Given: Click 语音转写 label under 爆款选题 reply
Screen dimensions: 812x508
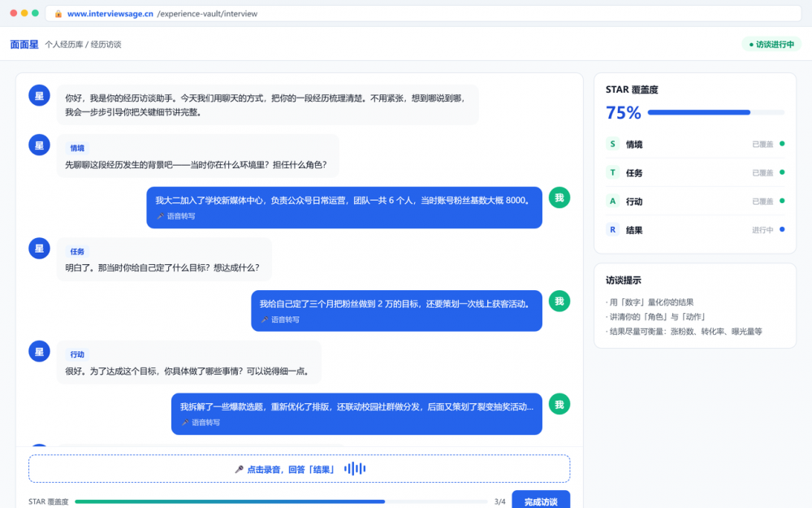Looking at the screenshot, I should pos(206,423).
